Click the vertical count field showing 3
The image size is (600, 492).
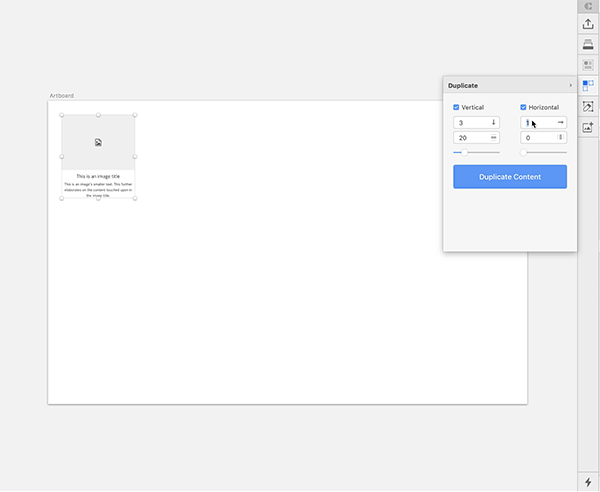tap(470, 122)
